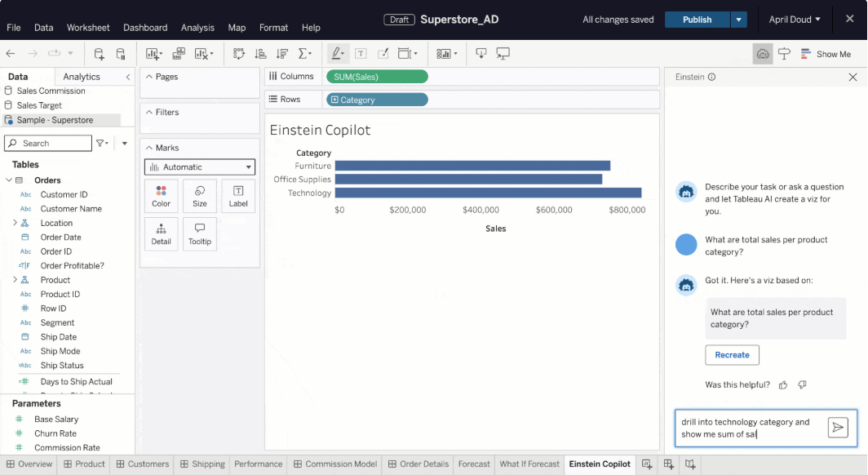Click the Sort Ascending toolbar icon
This screenshot has height=475, width=868.
(261, 52)
